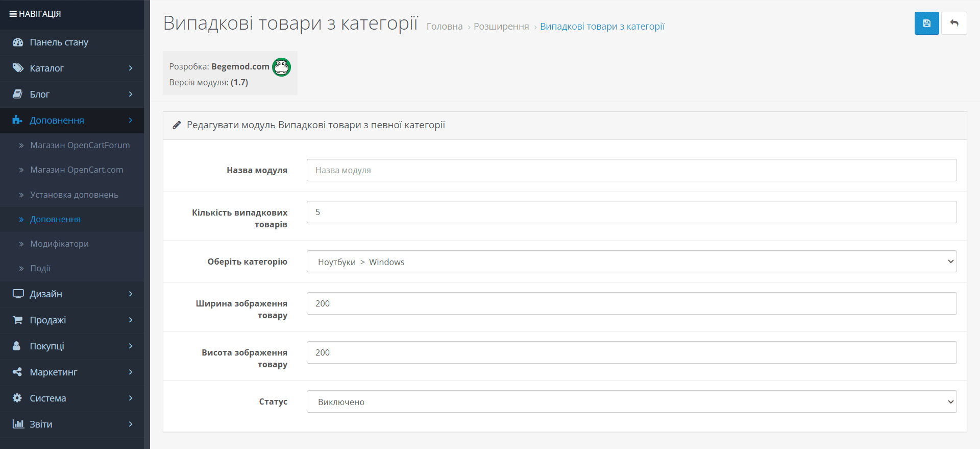Viewport: 980px width, 449px height.
Task: Expand Маркетинг submenu chevron
Action: click(x=131, y=372)
